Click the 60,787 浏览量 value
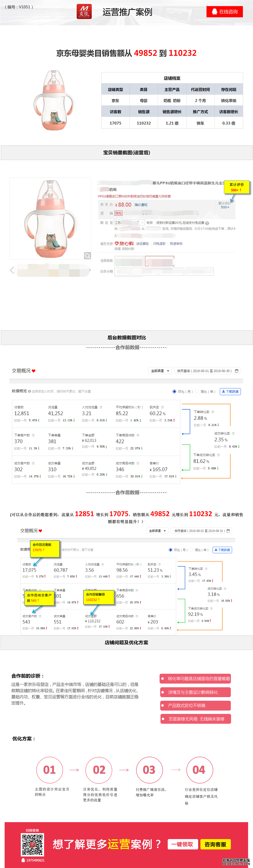 point(61,570)
